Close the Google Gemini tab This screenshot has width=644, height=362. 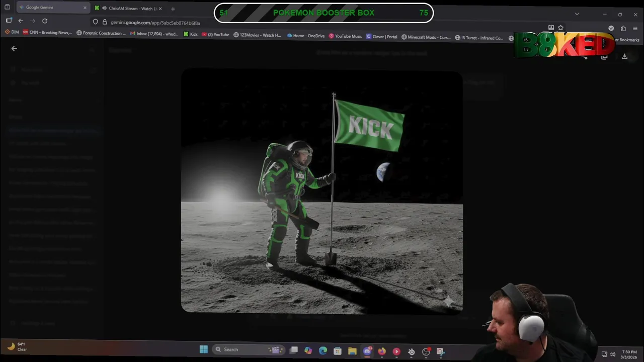tap(85, 8)
